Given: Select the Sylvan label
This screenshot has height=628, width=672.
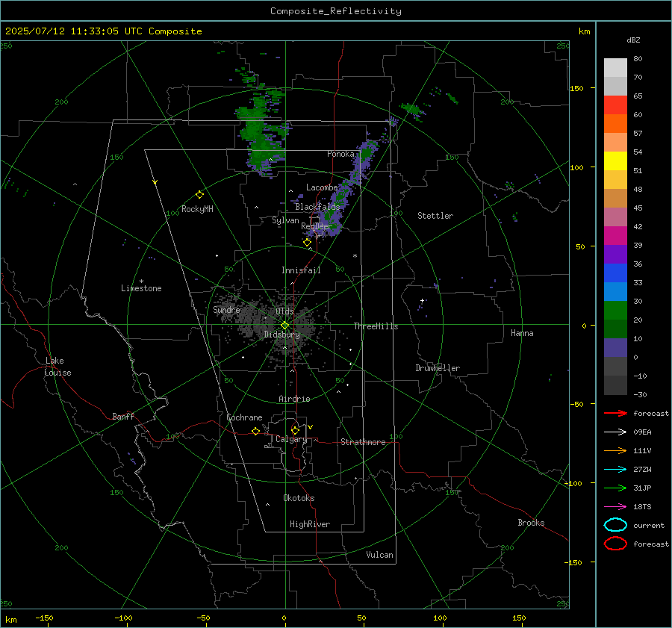Looking at the screenshot, I should coord(285,220).
